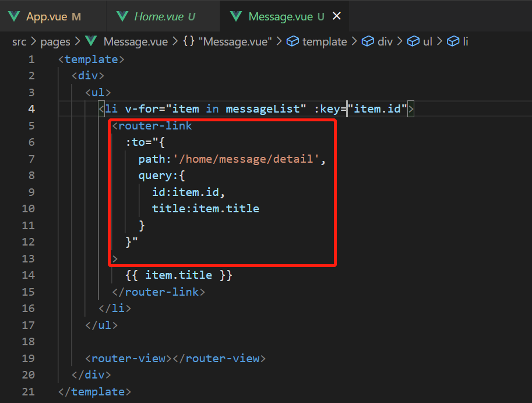Click the cube icon beside template

[x=293, y=41]
